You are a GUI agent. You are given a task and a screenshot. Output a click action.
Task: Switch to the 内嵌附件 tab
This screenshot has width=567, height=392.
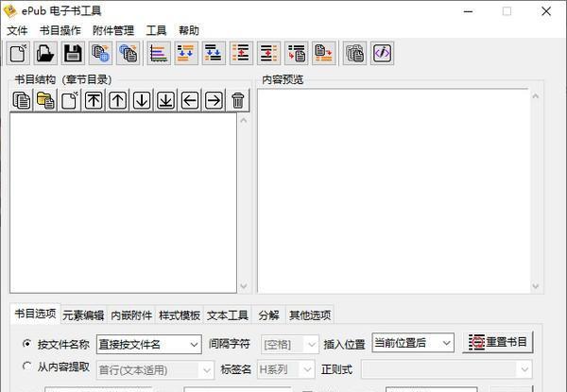(131, 315)
